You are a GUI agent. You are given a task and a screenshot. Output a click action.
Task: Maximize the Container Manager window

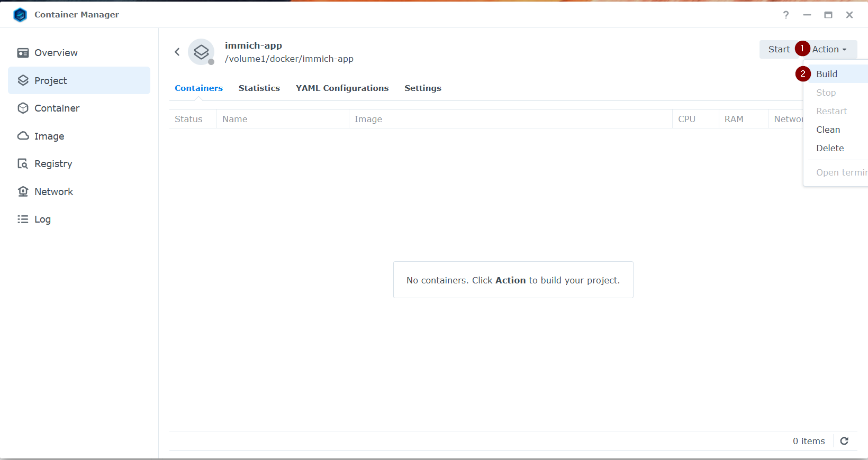click(x=828, y=15)
